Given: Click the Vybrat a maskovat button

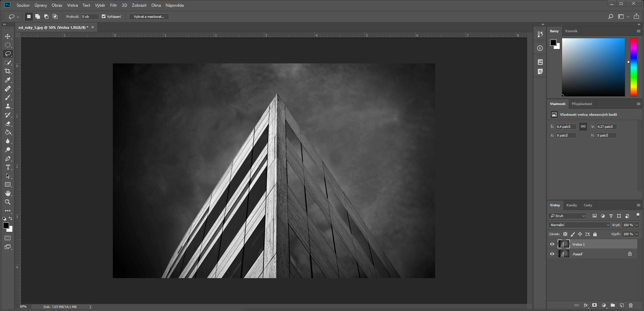Looking at the screenshot, I should click(149, 16).
